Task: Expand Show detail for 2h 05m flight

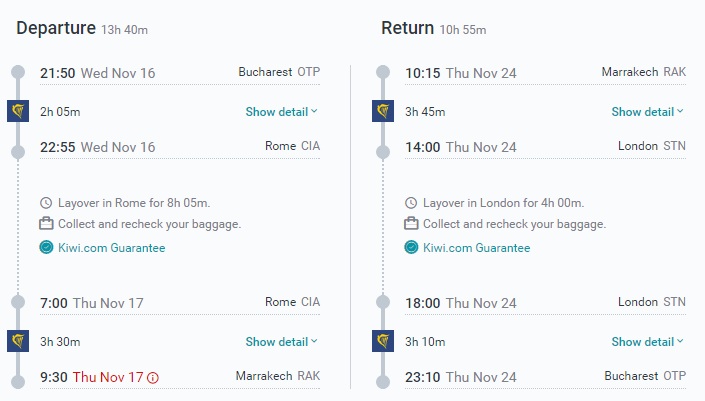Action: click(x=281, y=112)
